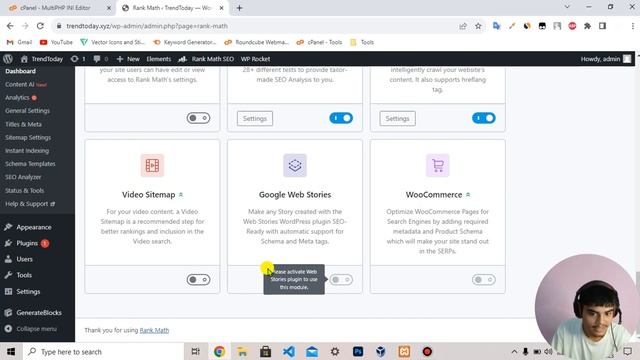This screenshot has height=360, width=640.
Task: Open Analytics in sidebar
Action: [21, 98]
